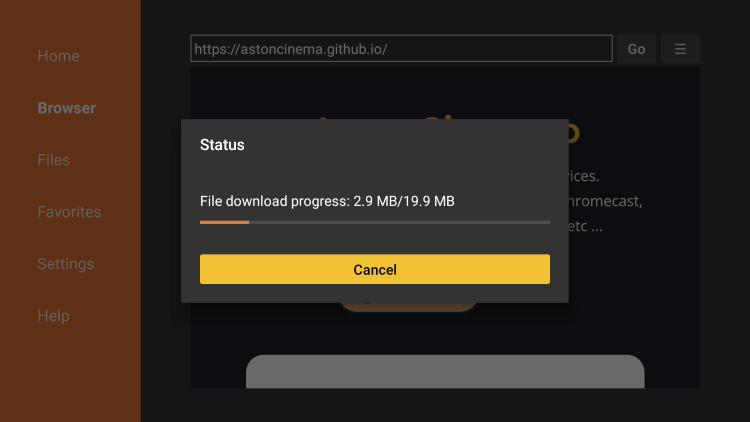The height and width of the screenshot is (422, 750).
Task: Open the Help section
Action: tap(54, 316)
